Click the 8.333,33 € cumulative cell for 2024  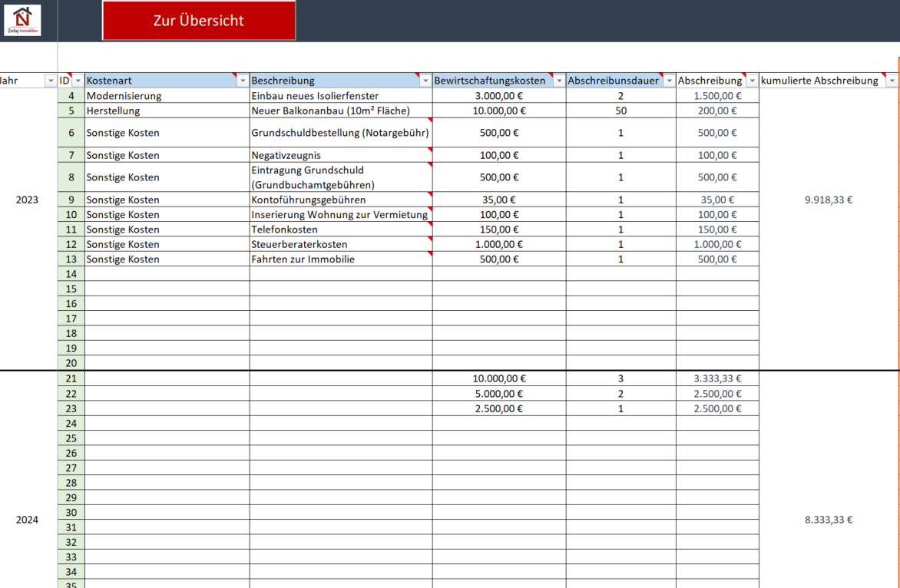(x=828, y=520)
